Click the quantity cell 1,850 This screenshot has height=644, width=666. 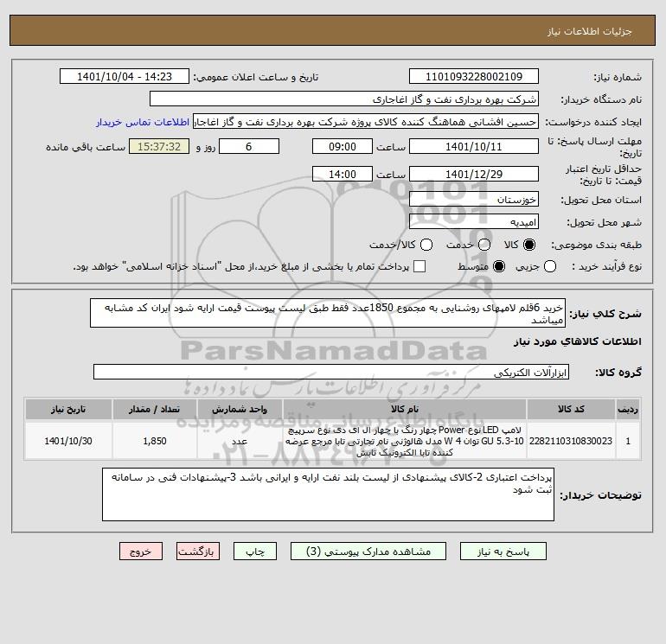pyautogui.click(x=155, y=441)
